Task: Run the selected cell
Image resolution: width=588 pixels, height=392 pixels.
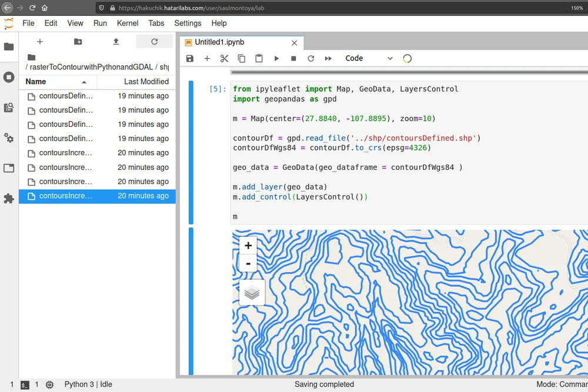Action: click(x=276, y=58)
